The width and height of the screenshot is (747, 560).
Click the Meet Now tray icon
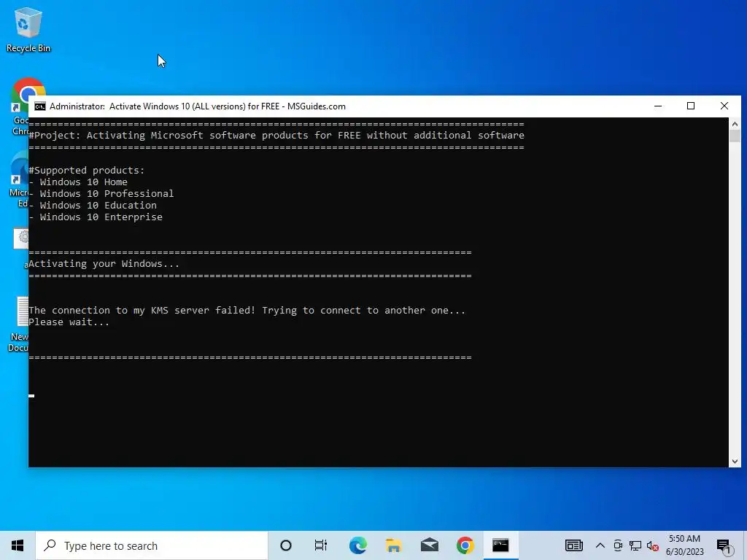pos(618,545)
